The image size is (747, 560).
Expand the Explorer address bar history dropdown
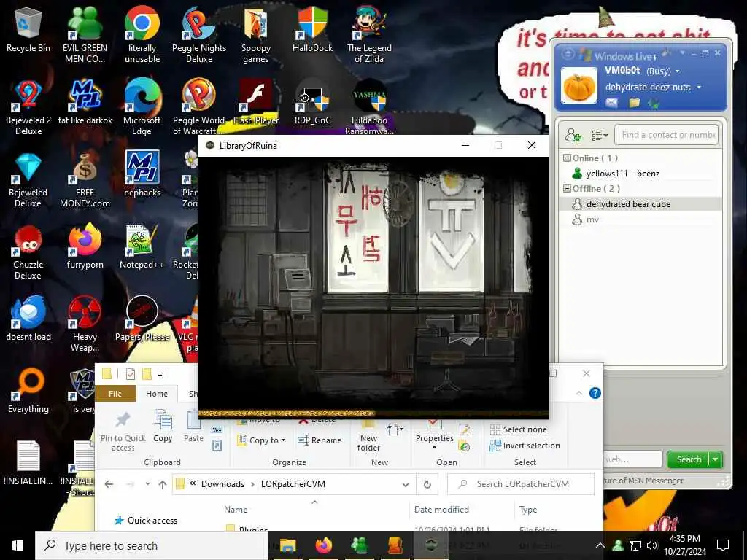406,485
